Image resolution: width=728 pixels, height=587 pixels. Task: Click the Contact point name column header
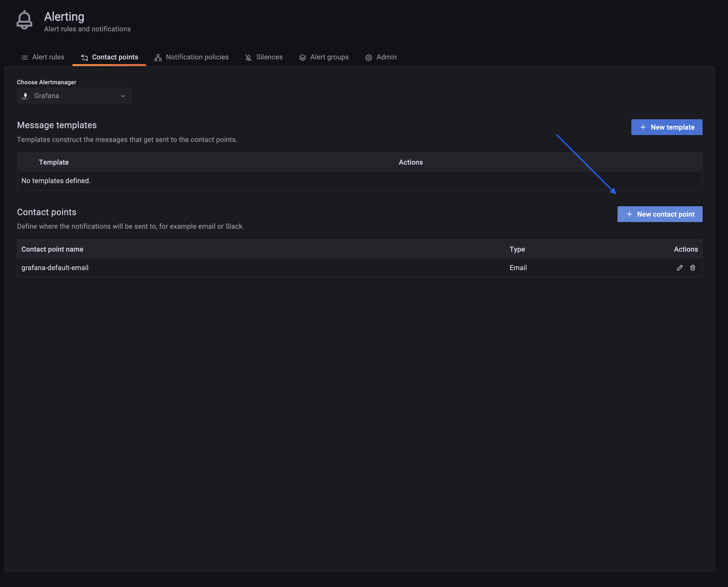(53, 249)
